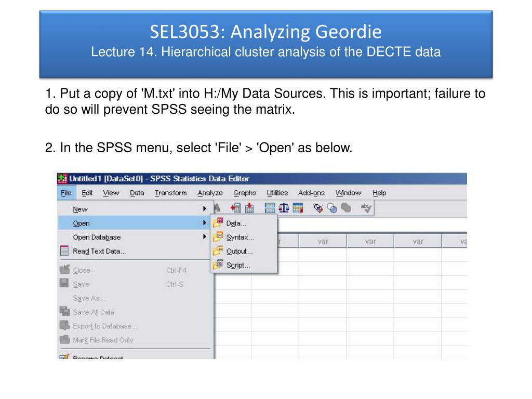This screenshot has width=532, height=399.
Task: Open the Help menu
Action: point(379,193)
